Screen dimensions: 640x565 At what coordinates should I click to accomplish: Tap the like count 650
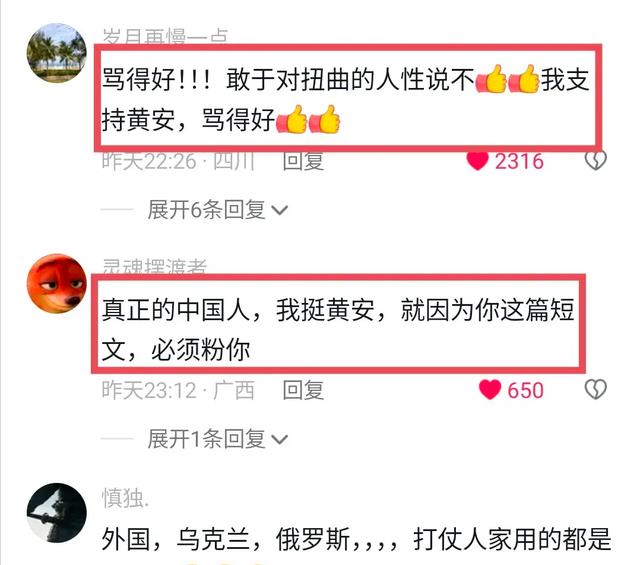coord(525,390)
